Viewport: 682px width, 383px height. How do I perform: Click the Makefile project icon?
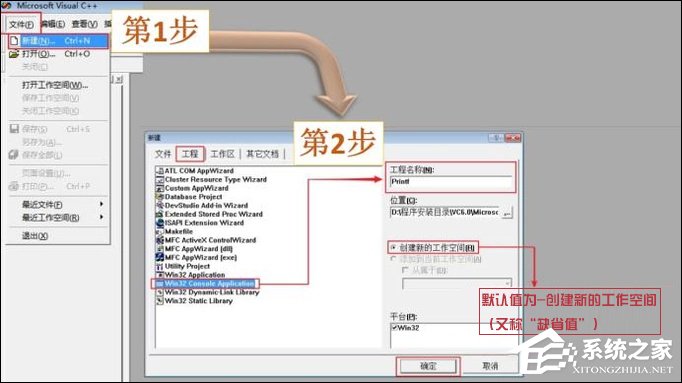160,232
